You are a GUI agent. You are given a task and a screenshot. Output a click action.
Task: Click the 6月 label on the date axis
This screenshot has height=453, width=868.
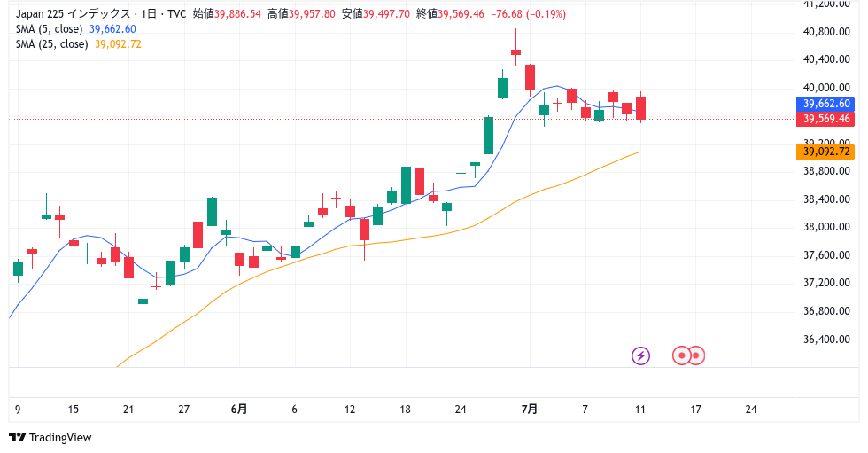click(x=239, y=410)
